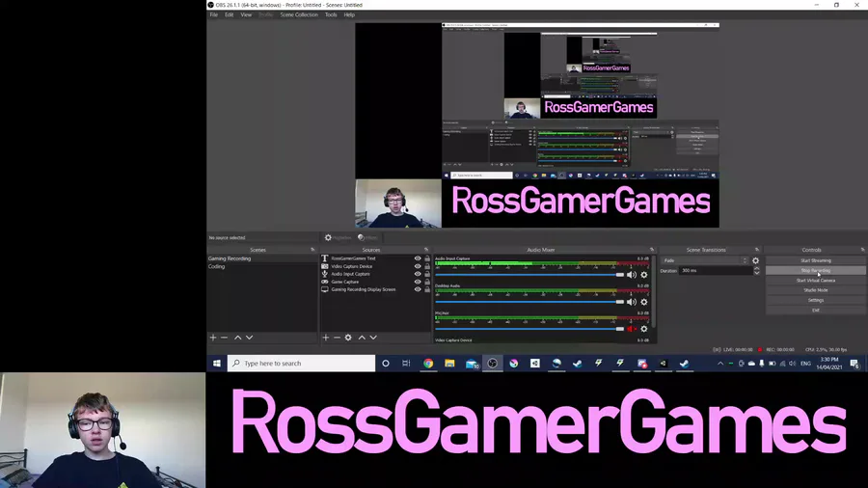868x488 pixels.
Task: Click Start Streaming button
Action: point(815,260)
